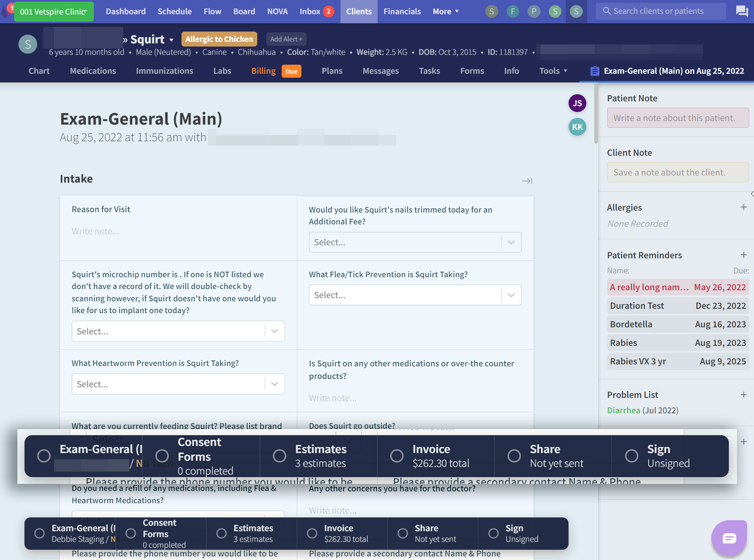Add a patient reminder with plus icon

click(x=743, y=255)
